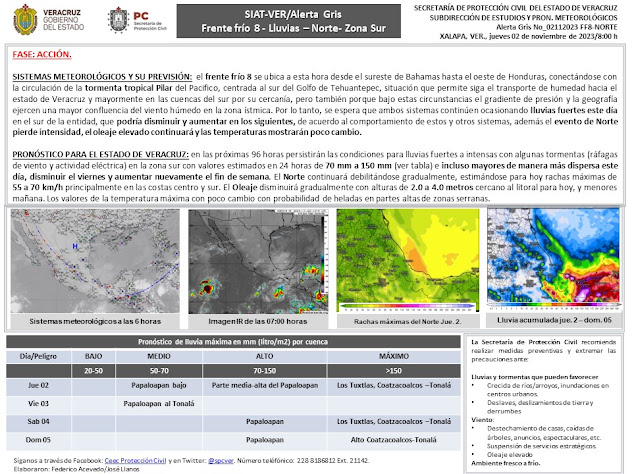Click 'Los Tuxtlas, Coatzacoalcos –Tonalá' in the Sab 04 row
Screen dimensions: 632x474
pyautogui.click(x=394, y=422)
